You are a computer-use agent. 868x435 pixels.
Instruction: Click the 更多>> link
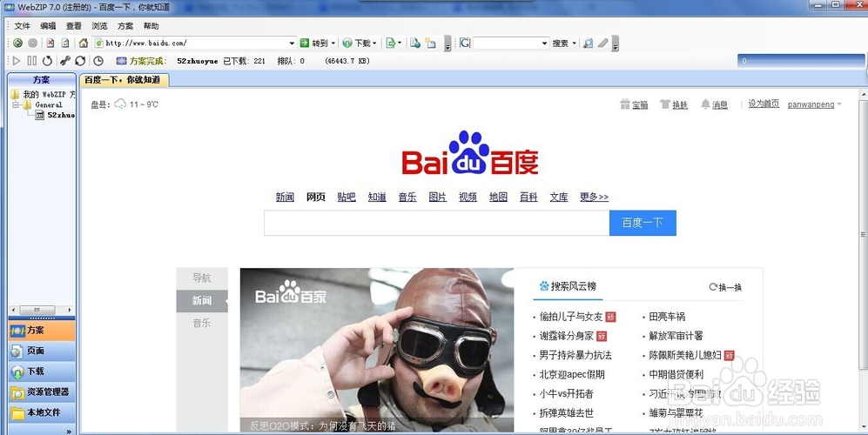pos(594,197)
